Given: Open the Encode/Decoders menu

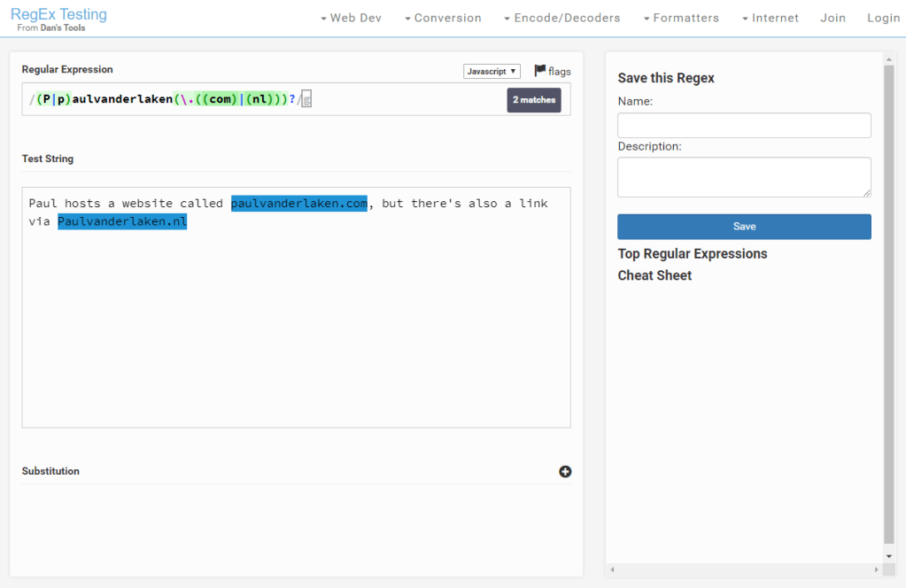Looking at the screenshot, I should [561, 18].
